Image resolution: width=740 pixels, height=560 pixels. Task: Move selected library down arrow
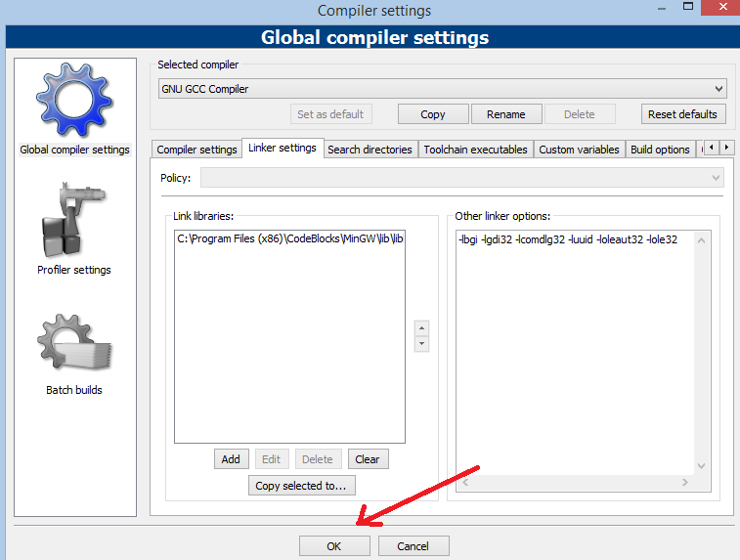coord(422,344)
